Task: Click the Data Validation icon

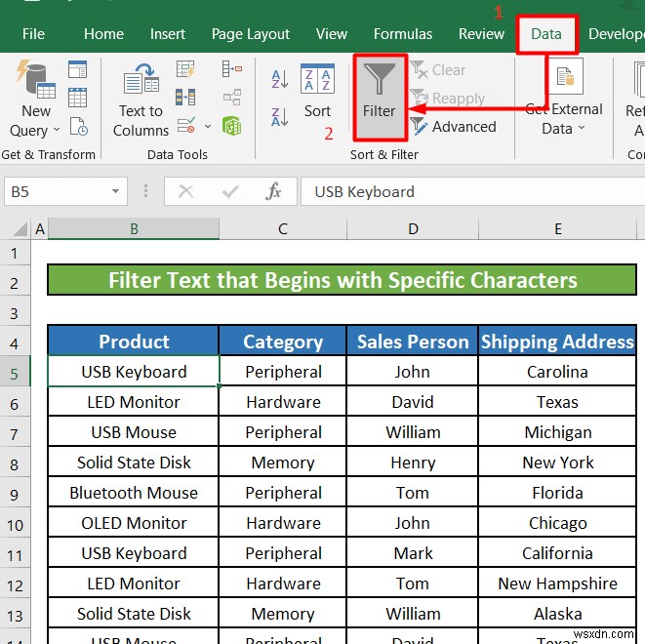Action: point(185,126)
